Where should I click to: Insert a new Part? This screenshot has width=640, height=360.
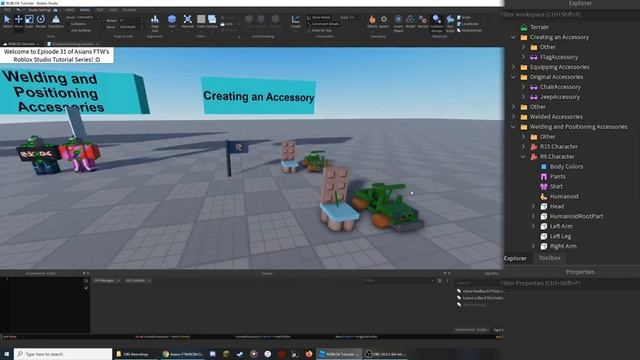click(x=172, y=21)
